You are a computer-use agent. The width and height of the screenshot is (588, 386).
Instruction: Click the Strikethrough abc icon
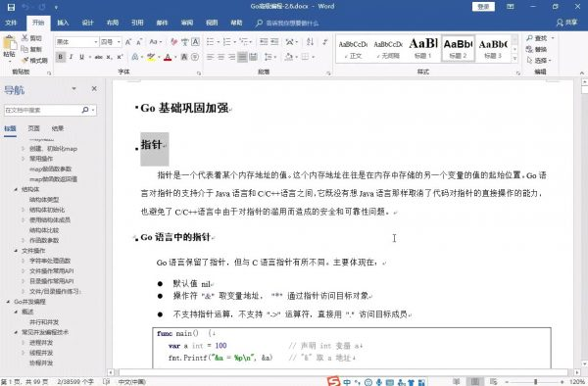coord(99,57)
